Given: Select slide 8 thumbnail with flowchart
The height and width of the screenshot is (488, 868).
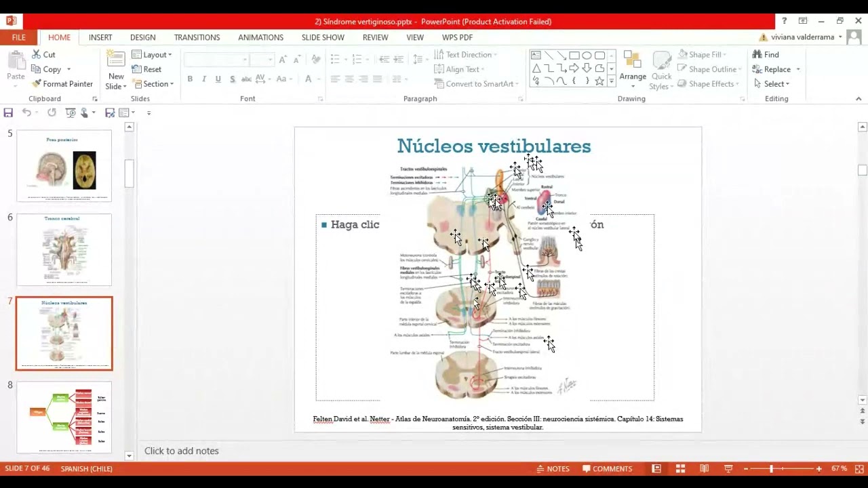Looking at the screenshot, I should point(64,417).
